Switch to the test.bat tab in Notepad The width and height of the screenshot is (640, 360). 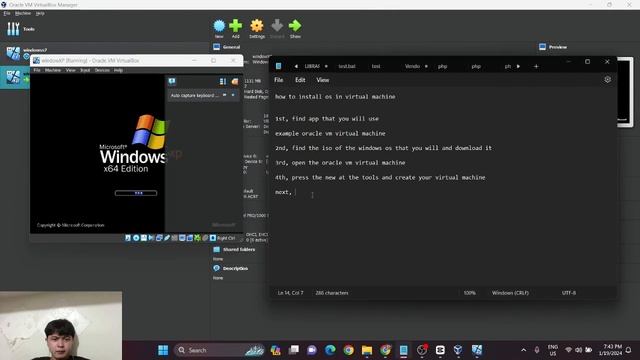(x=347, y=66)
